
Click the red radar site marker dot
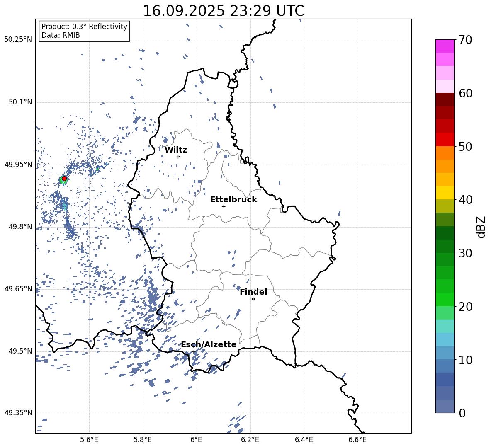tap(64, 179)
